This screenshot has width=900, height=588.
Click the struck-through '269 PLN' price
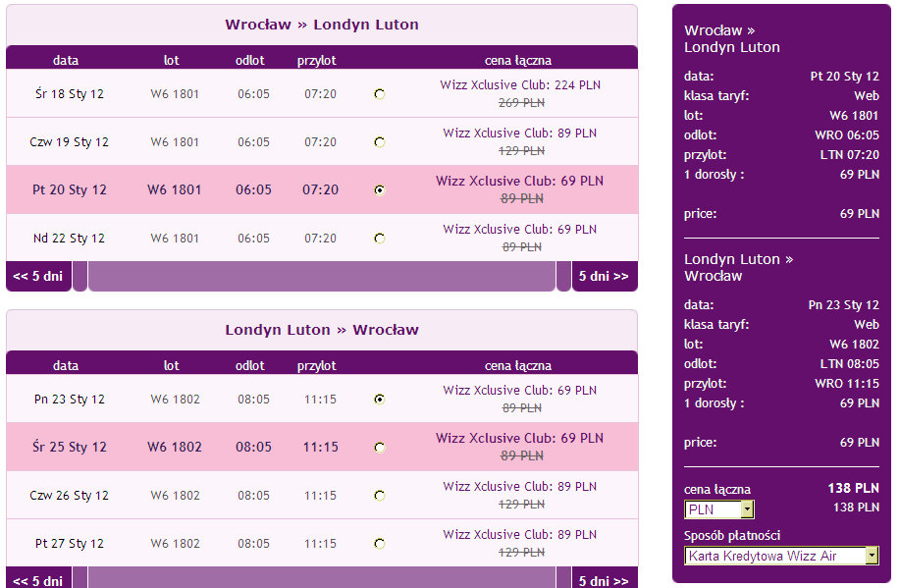tap(522, 103)
